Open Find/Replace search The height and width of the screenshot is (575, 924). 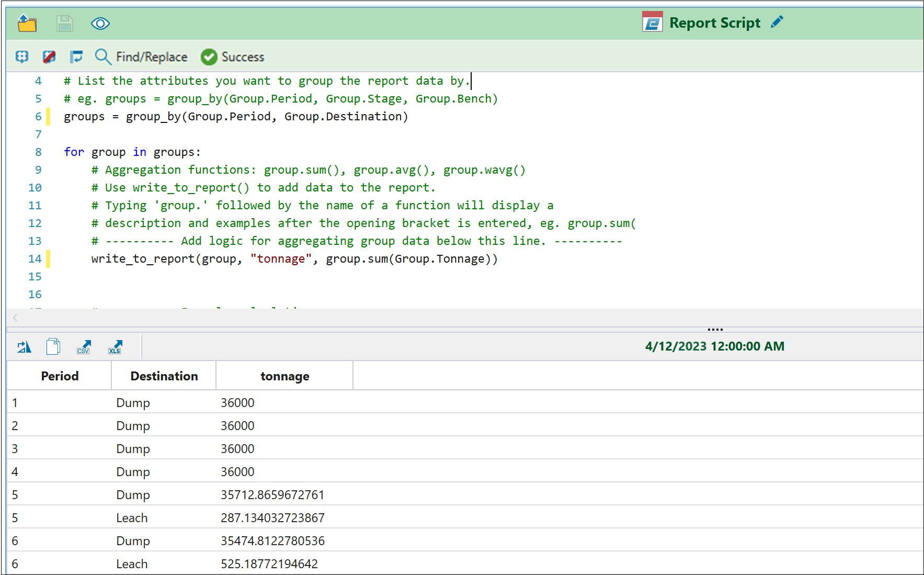tap(141, 57)
